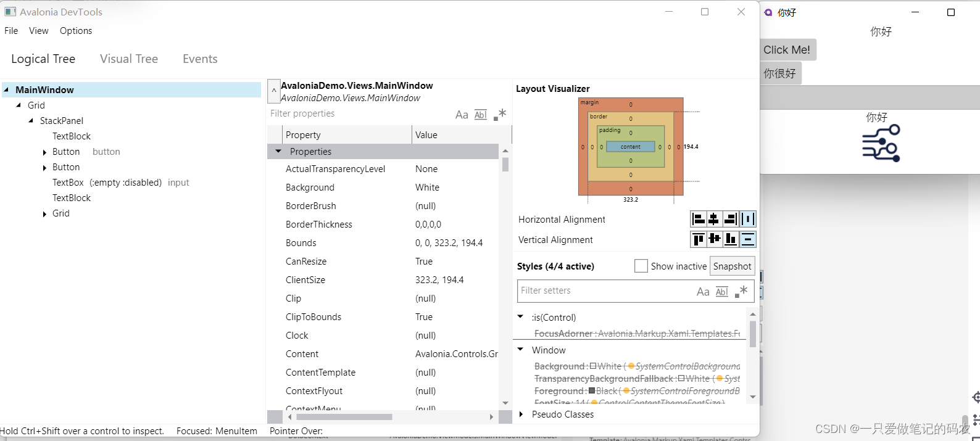The width and height of the screenshot is (980, 441).
Task: Select the BorderThickness property row
Action: [x=383, y=225]
